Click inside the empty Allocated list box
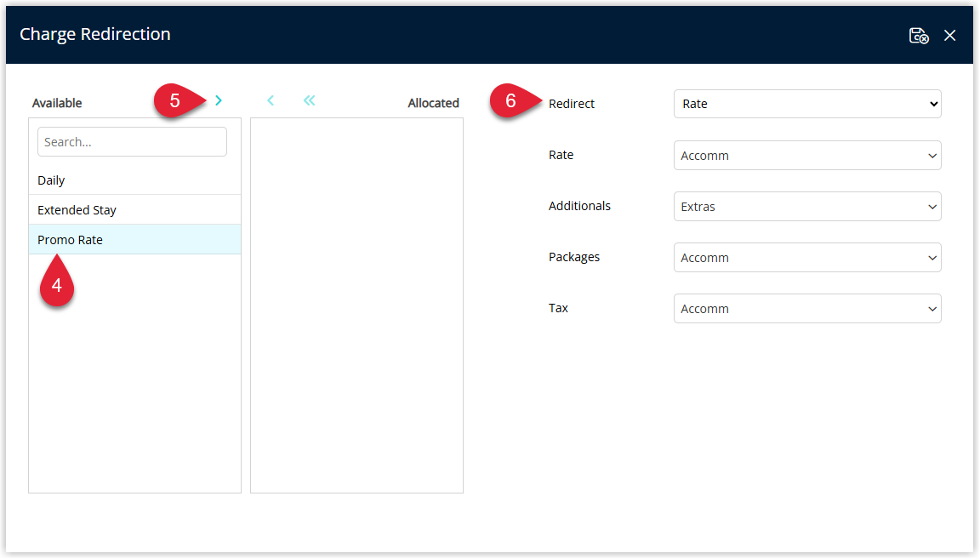This screenshot has width=980, height=559. [357, 305]
